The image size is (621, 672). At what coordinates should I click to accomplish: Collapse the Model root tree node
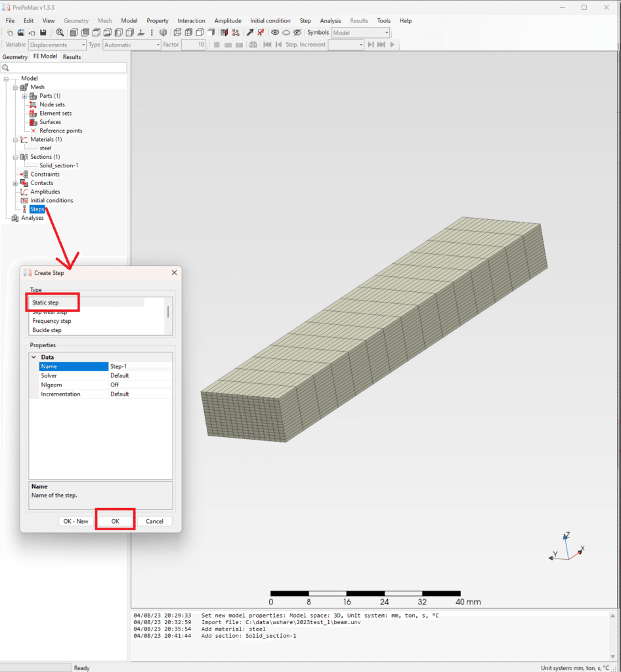[6, 79]
